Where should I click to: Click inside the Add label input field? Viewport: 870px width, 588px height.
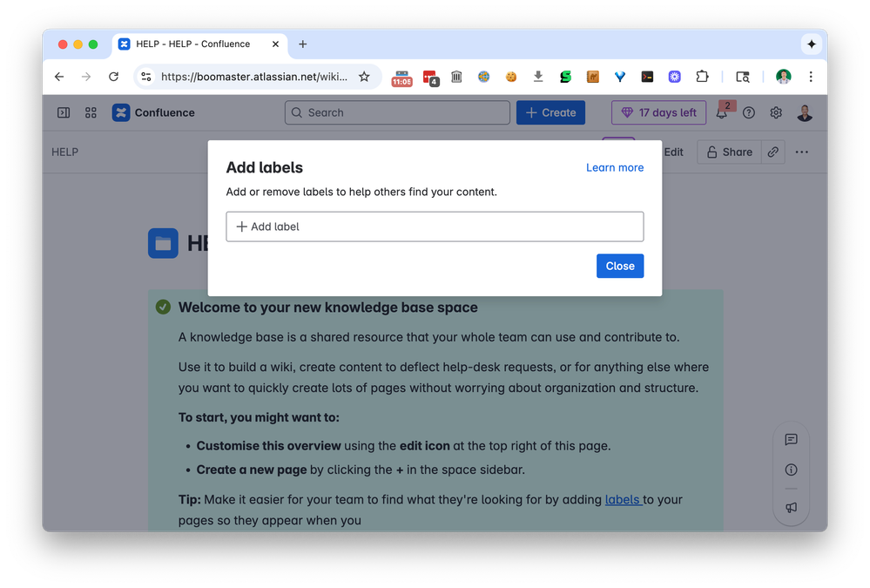(x=435, y=226)
